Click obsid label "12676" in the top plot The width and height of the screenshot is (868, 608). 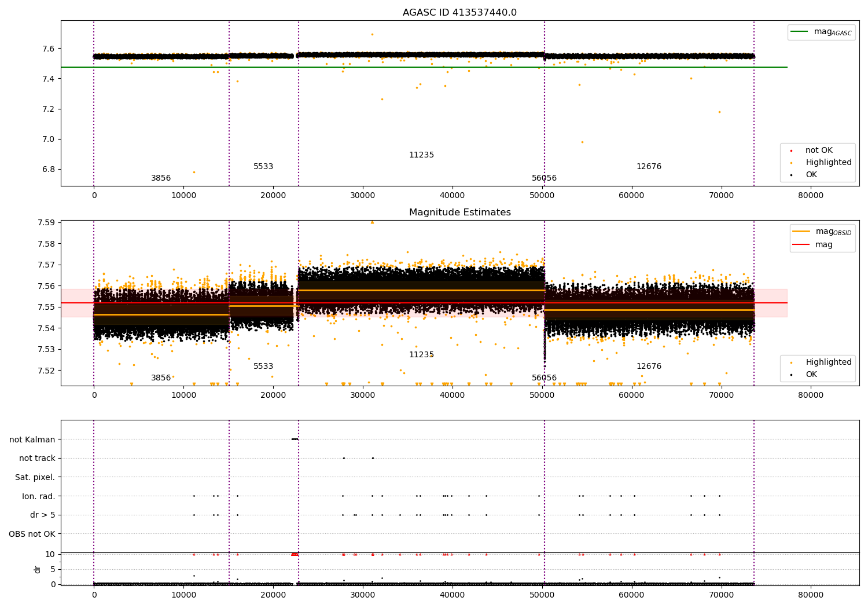coord(649,167)
